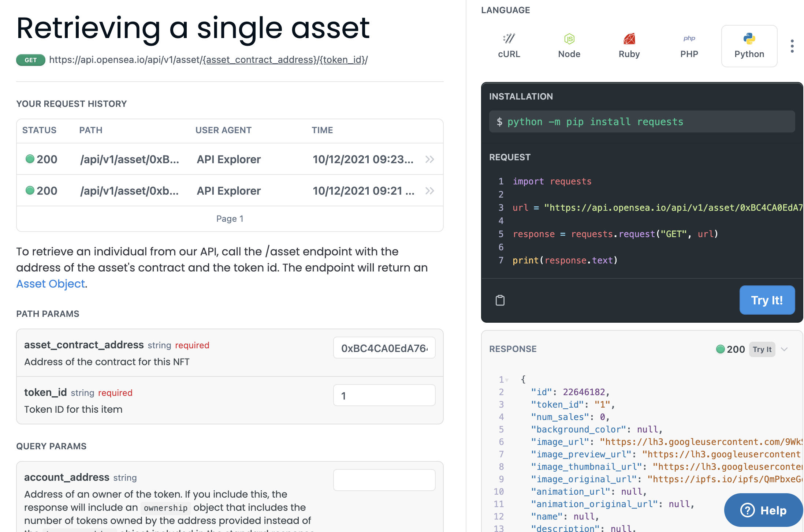Expand first request history row arrow
The height and width of the screenshot is (532, 804).
(430, 159)
